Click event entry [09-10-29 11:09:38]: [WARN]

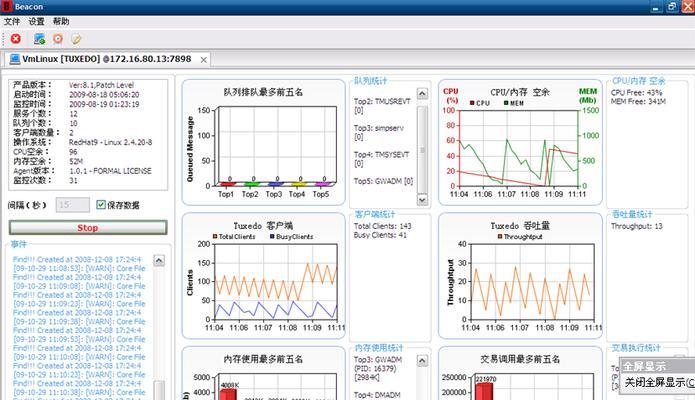tap(79, 322)
